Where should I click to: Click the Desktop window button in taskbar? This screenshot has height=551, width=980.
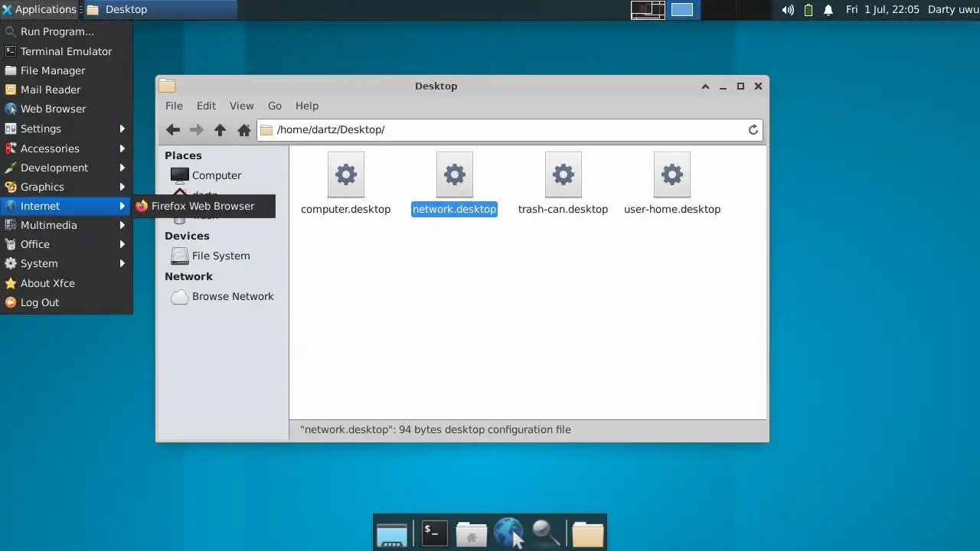(x=160, y=10)
